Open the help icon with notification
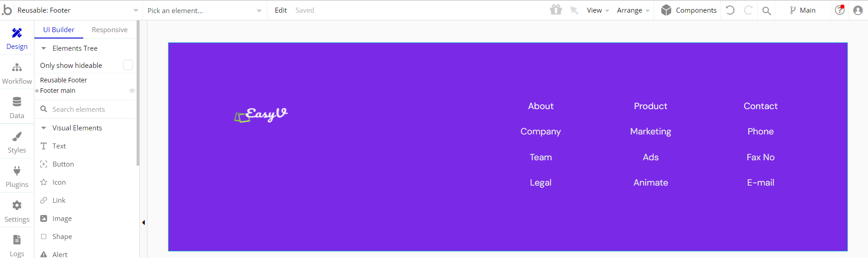This screenshot has height=258, width=868. coord(840,10)
